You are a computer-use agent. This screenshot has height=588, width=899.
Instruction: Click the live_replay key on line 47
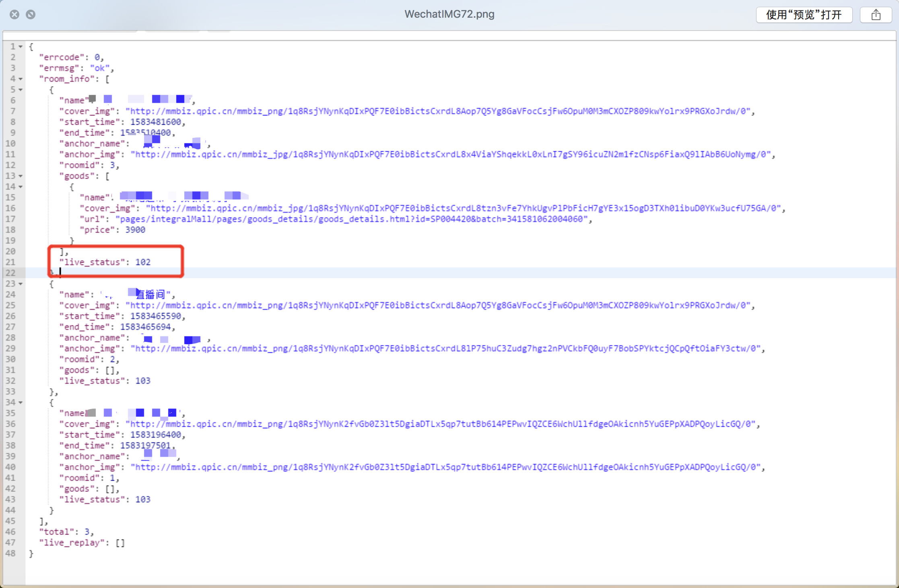(x=72, y=543)
